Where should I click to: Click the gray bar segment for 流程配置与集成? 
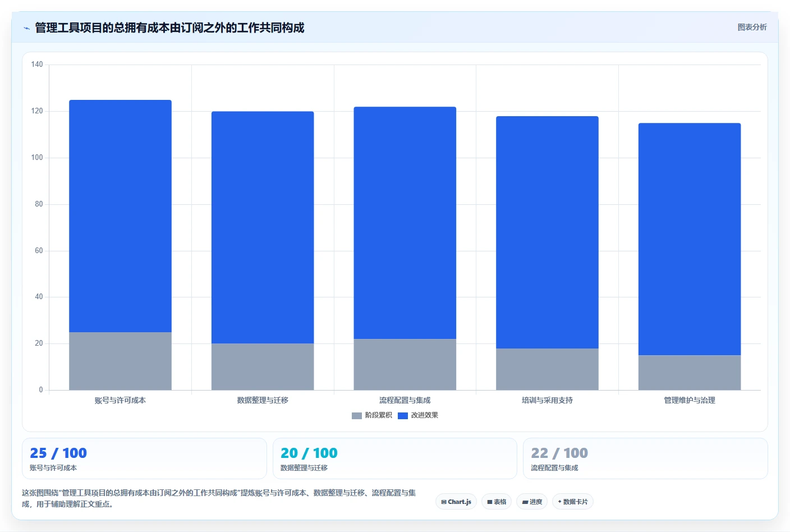coord(405,364)
